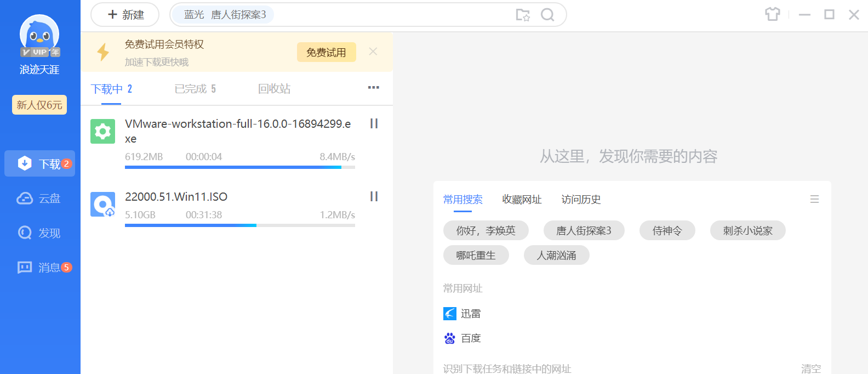Pause the 22000.51.Win11.ISO download
Screen dimensions: 868x374
coord(374,196)
